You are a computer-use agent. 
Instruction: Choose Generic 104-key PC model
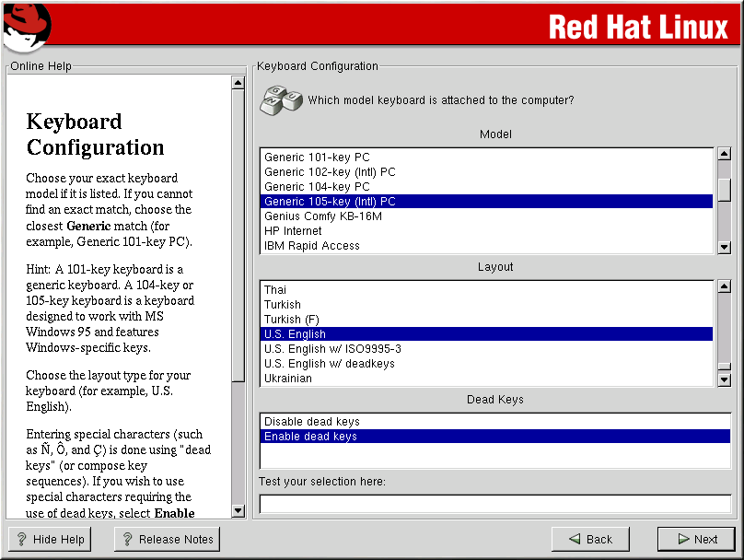point(317,187)
